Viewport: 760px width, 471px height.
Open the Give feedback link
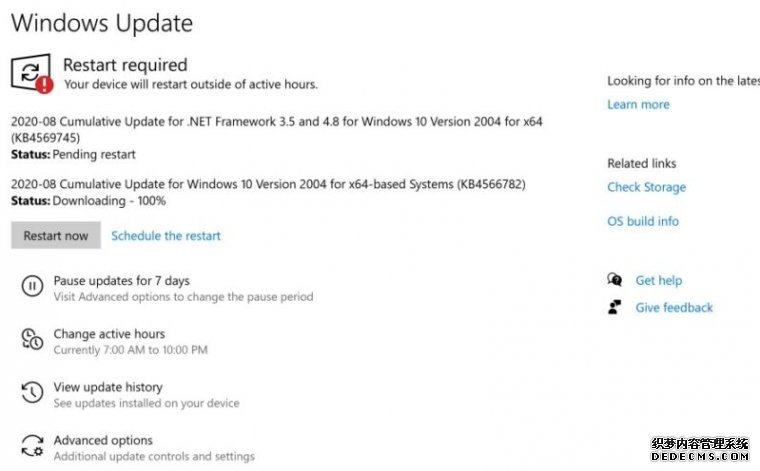point(674,308)
